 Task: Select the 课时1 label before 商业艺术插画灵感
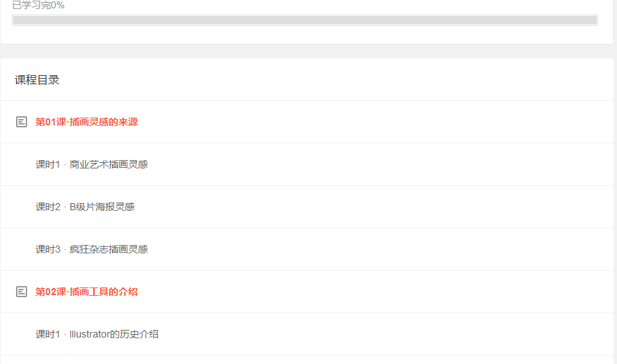click(47, 164)
